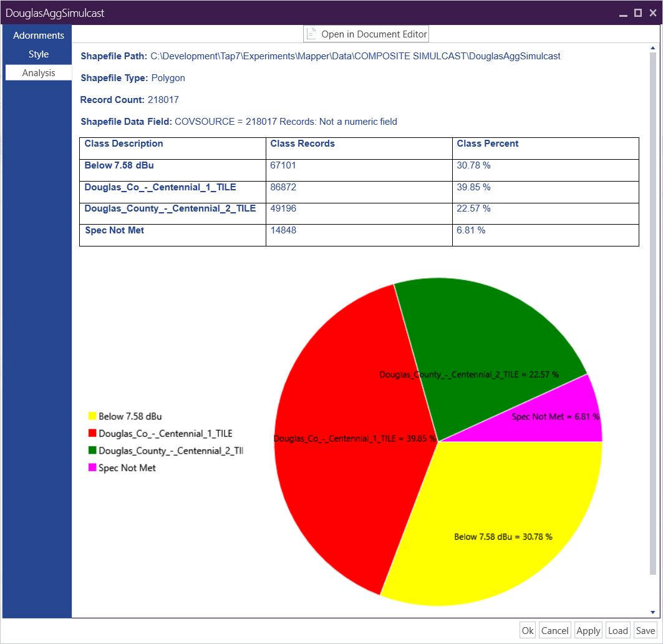Click the magenta Spec Not Met legend swatch
The image size is (663, 644).
pyautogui.click(x=92, y=467)
